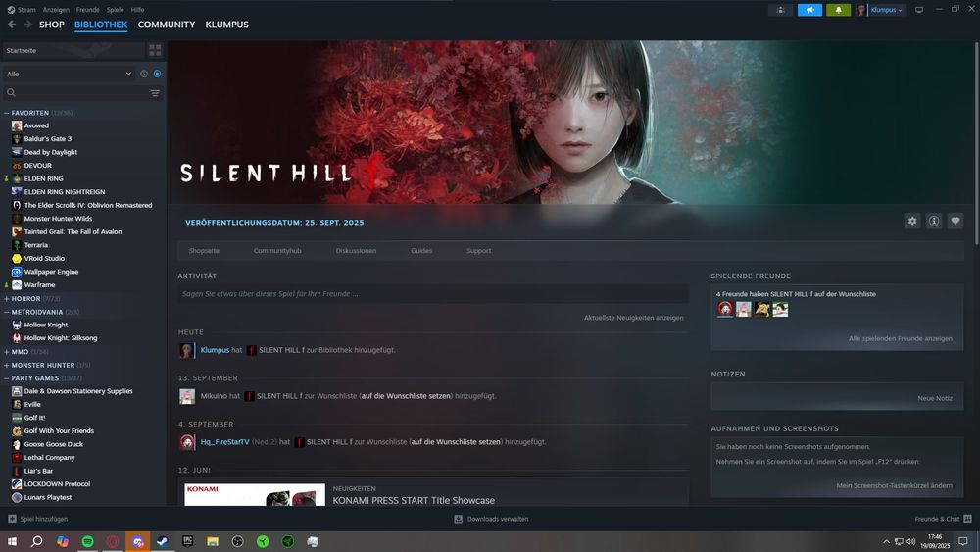The image size is (980, 552).
Task: Open advanced filter options icon
Action: click(x=155, y=93)
